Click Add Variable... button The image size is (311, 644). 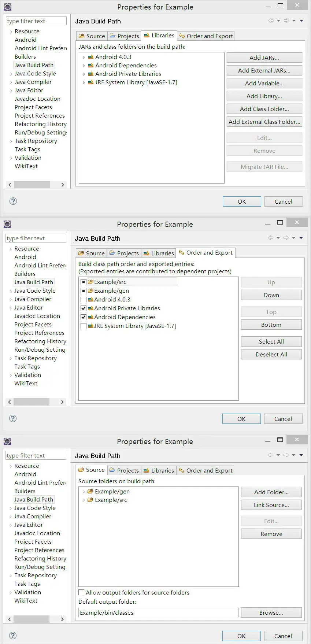click(x=264, y=83)
